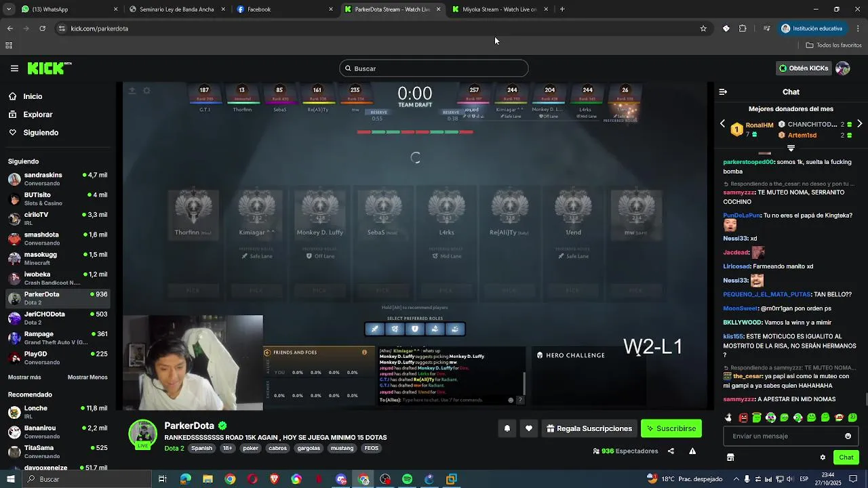Report the stream using the warning icon
868x488 pixels.
(692, 451)
